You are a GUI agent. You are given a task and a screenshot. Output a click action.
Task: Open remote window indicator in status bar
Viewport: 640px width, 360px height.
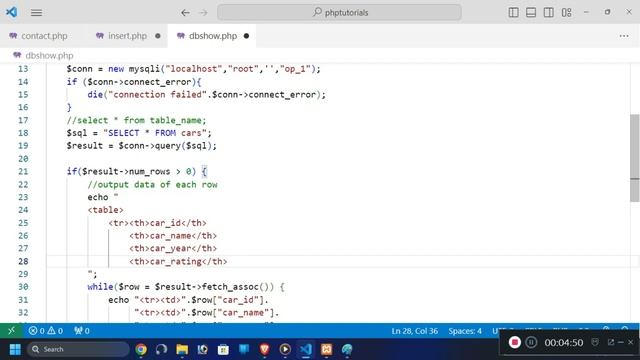coord(11,331)
